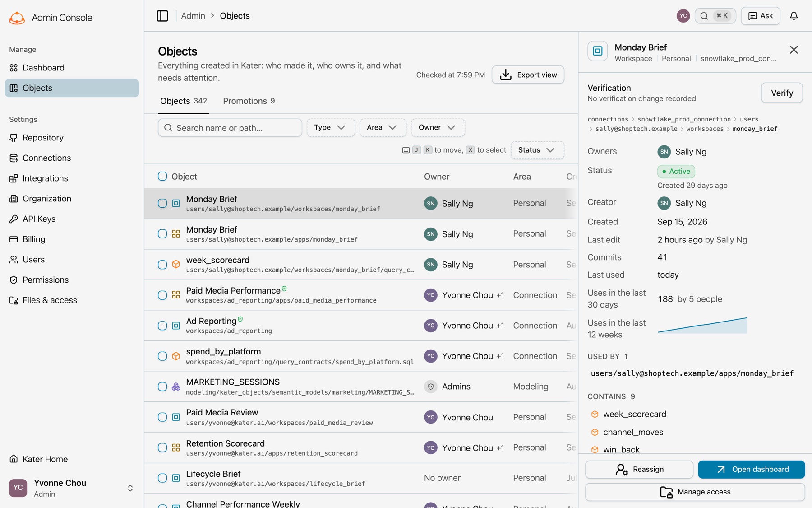Click the Reassign button
The width and height of the screenshot is (812, 508).
639,470
